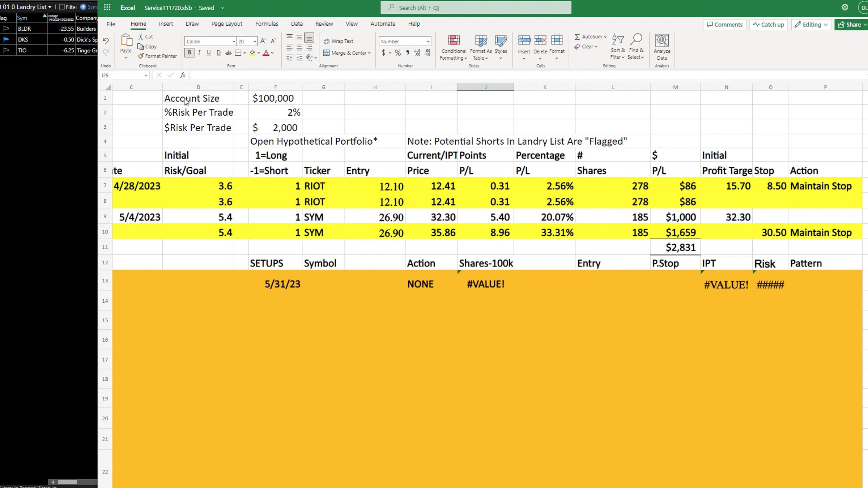Viewport: 868px width, 488px height.
Task: Decrease decimal places
Action: point(427,53)
